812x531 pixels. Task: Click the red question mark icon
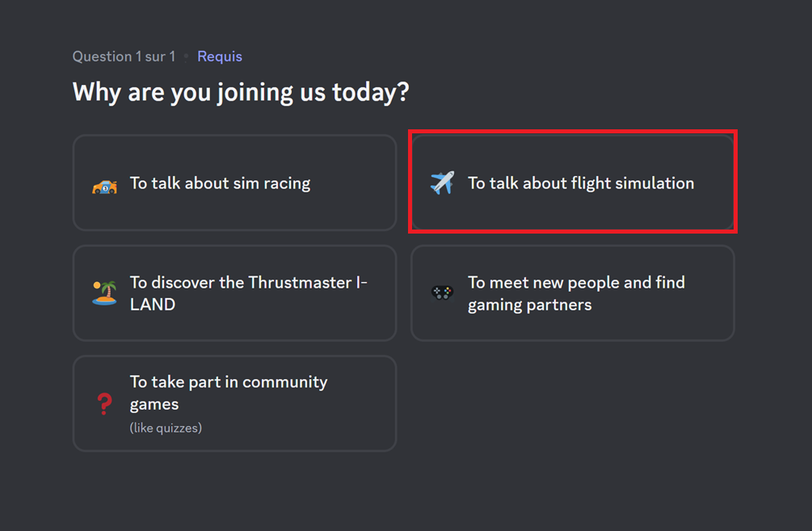[104, 403]
